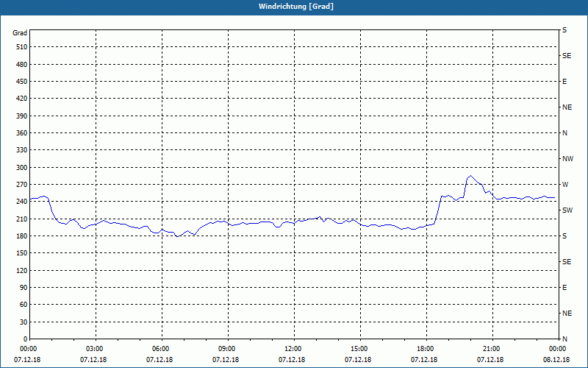Select the 300 value on the y-axis

click(22, 168)
